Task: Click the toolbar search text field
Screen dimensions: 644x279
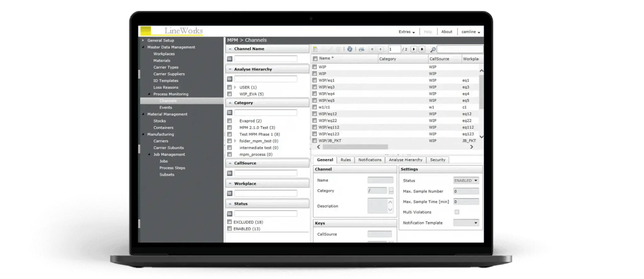Action: (460, 49)
